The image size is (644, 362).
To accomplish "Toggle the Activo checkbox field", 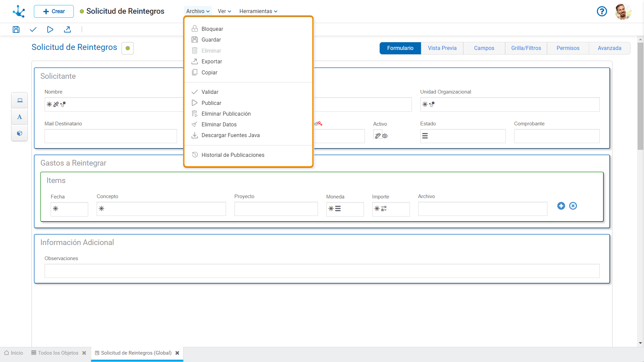I will coord(378,134).
